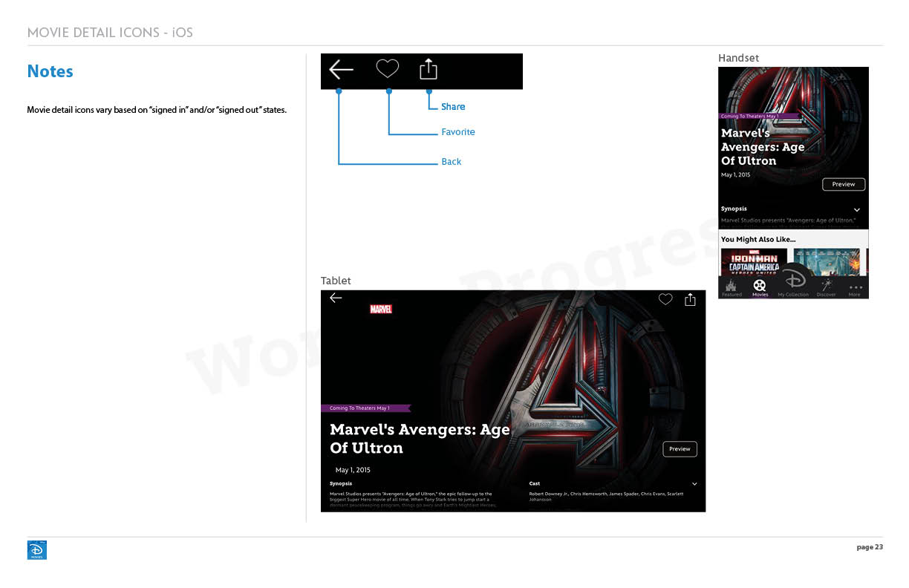Click the "Back" annotation label
The height and width of the screenshot is (588, 909).
point(452,162)
